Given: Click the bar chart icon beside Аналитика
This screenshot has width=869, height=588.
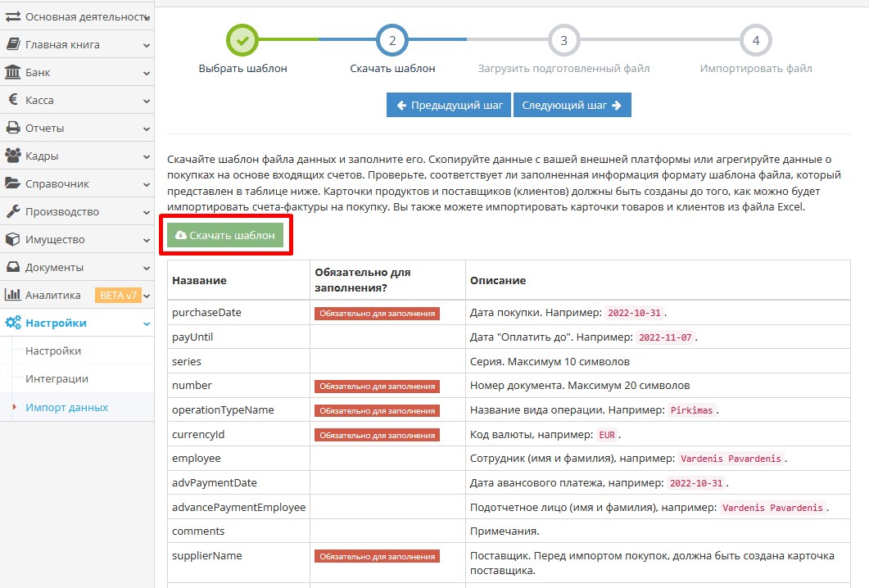Looking at the screenshot, I should click(13, 296).
